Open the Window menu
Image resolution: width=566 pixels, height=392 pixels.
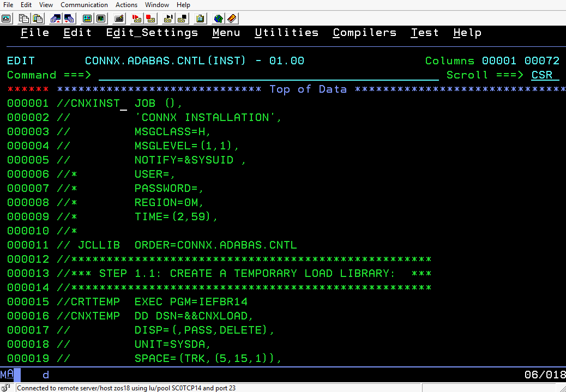[x=157, y=5]
